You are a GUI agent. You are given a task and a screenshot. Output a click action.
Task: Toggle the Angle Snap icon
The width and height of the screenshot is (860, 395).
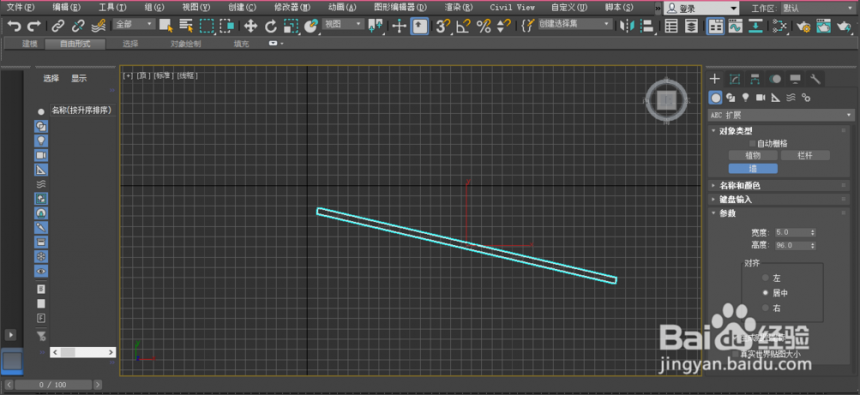coord(463,26)
